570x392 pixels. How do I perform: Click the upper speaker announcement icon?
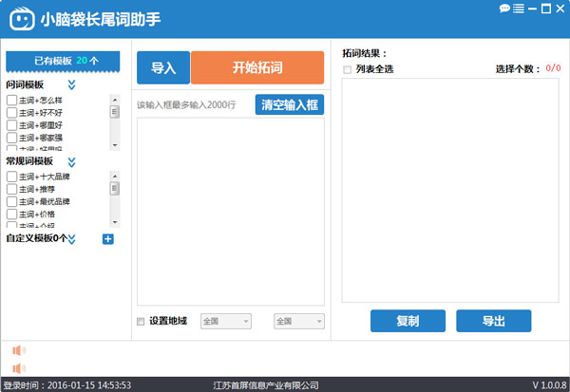click(x=19, y=350)
